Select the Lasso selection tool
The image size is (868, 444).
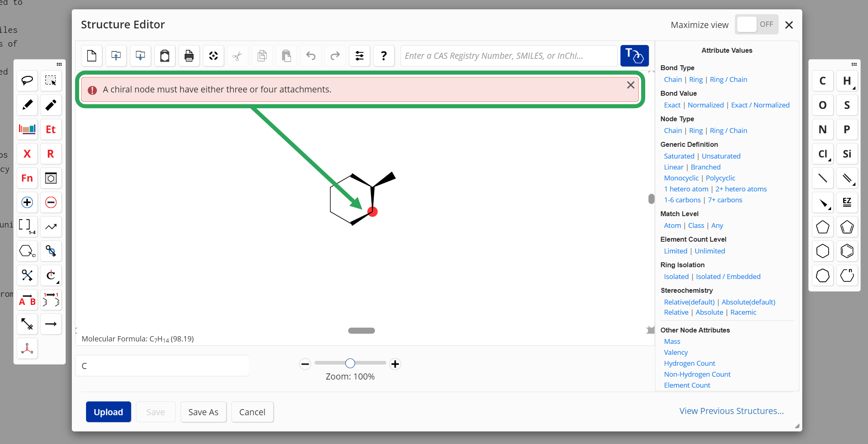27,81
